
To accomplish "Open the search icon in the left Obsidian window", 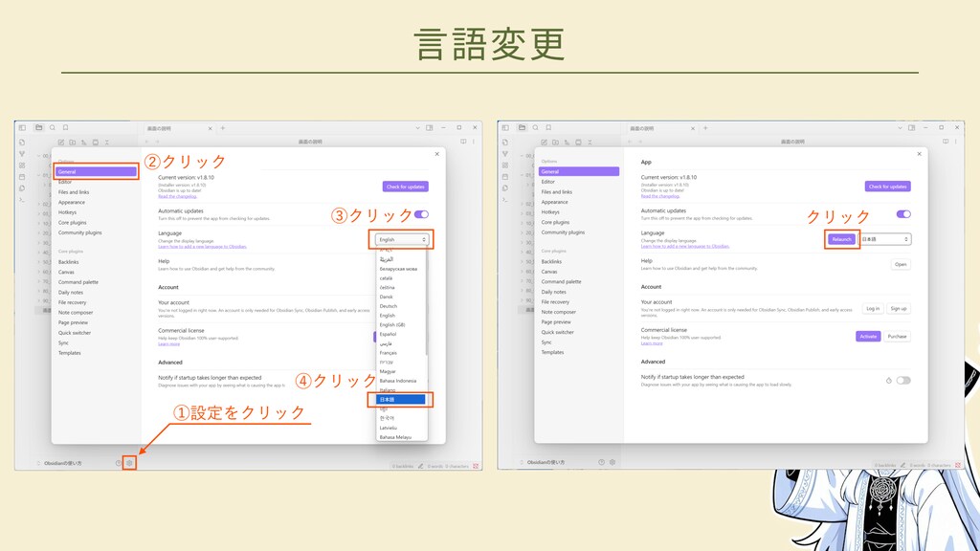I will 53,127.
